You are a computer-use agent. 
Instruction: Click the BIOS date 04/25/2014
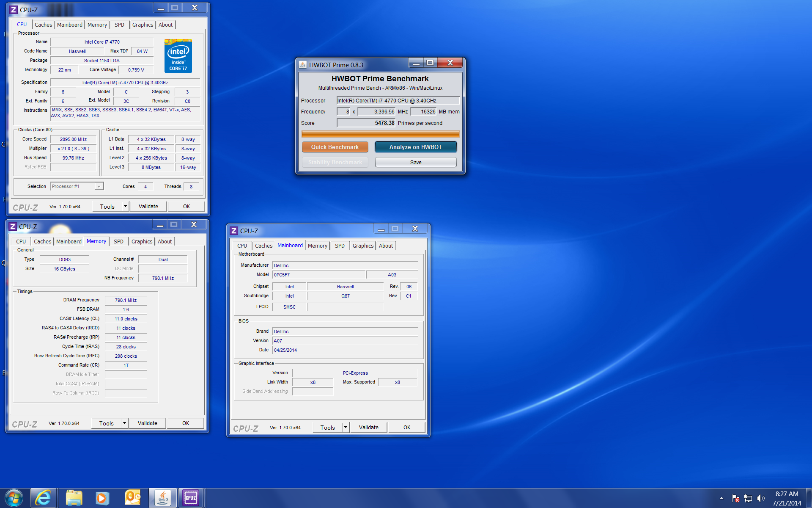click(x=345, y=350)
